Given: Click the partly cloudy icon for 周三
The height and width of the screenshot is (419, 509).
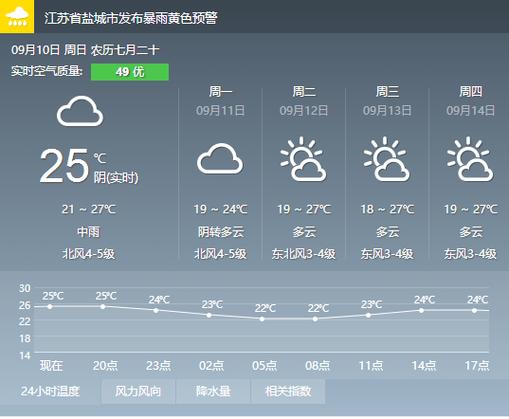Looking at the screenshot, I should pyautogui.click(x=387, y=159).
